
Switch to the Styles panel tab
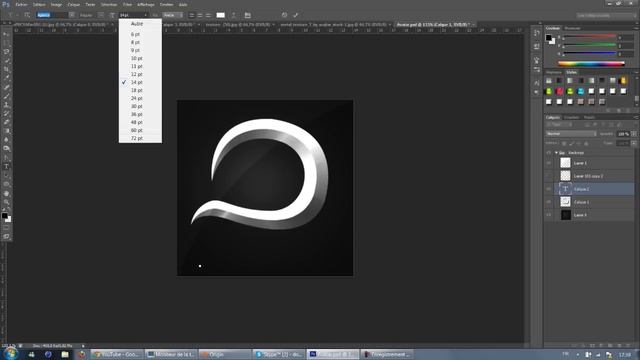click(571, 72)
